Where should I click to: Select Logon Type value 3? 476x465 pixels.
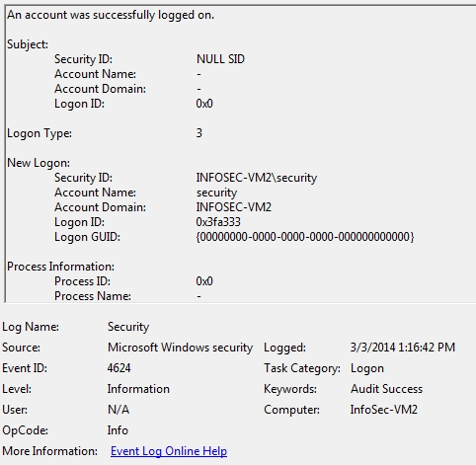[199, 133]
